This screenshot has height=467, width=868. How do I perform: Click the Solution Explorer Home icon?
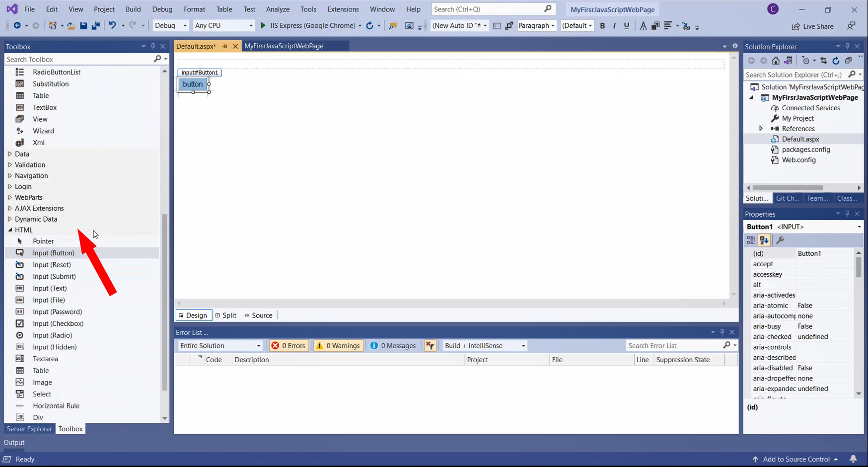point(776,61)
